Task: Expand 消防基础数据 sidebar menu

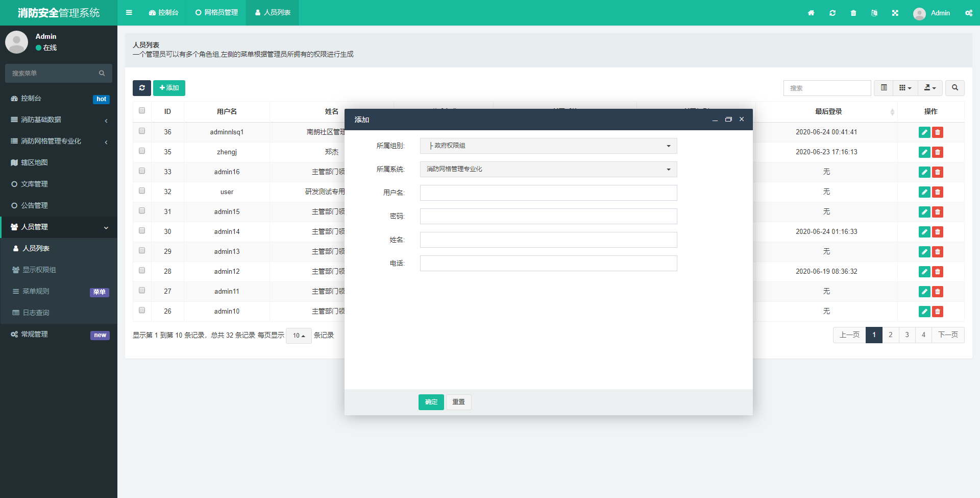Action: coord(59,120)
